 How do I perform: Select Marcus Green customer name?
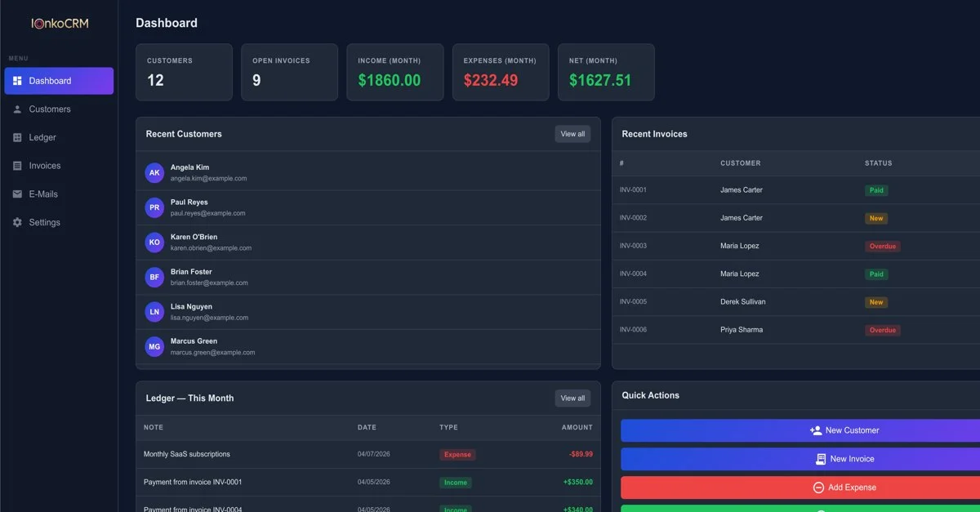click(x=194, y=341)
